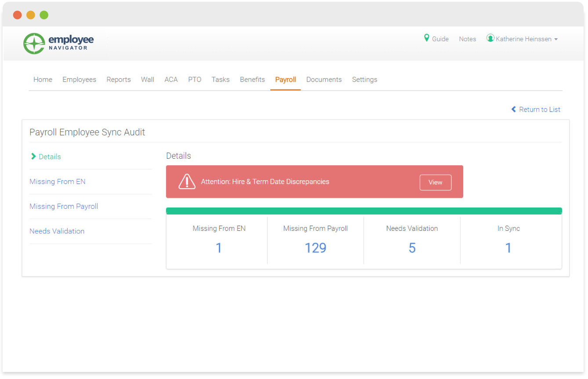588x379 pixels.
Task: Collapse the account menu caret
Action: pyautogui.click(x=556, y=39)
